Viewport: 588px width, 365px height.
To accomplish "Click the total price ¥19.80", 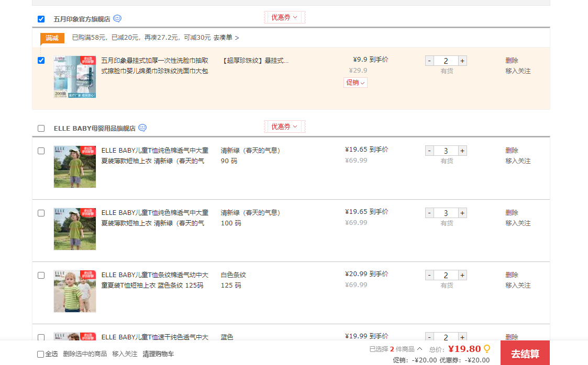I will coord(464,349).
